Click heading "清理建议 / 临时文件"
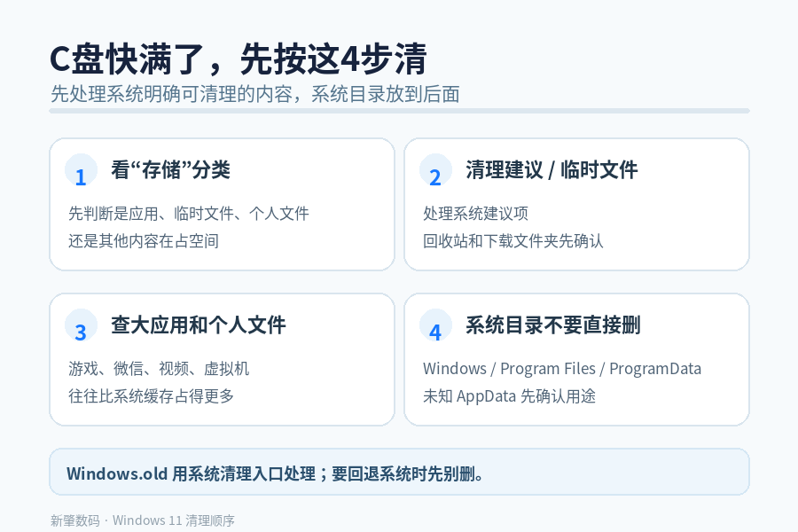 [x=552, y=170]
